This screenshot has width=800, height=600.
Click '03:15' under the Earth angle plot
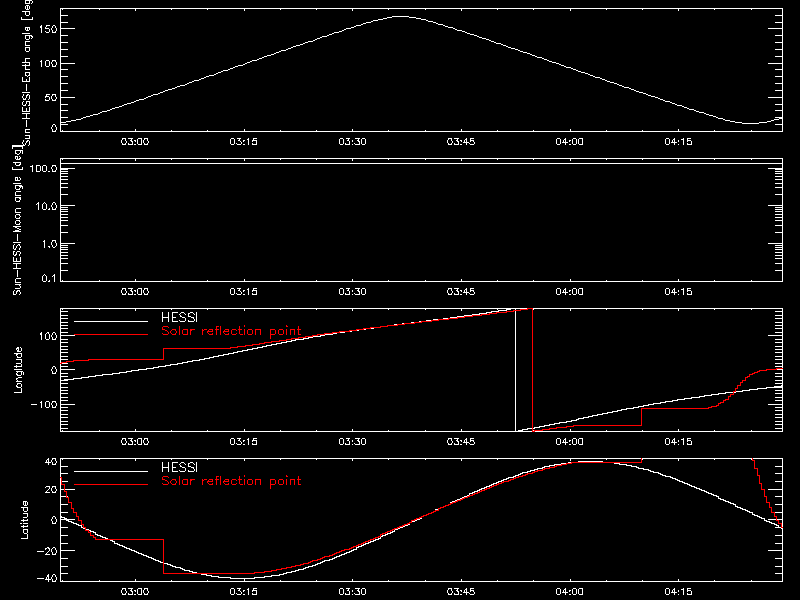(243, 141)
